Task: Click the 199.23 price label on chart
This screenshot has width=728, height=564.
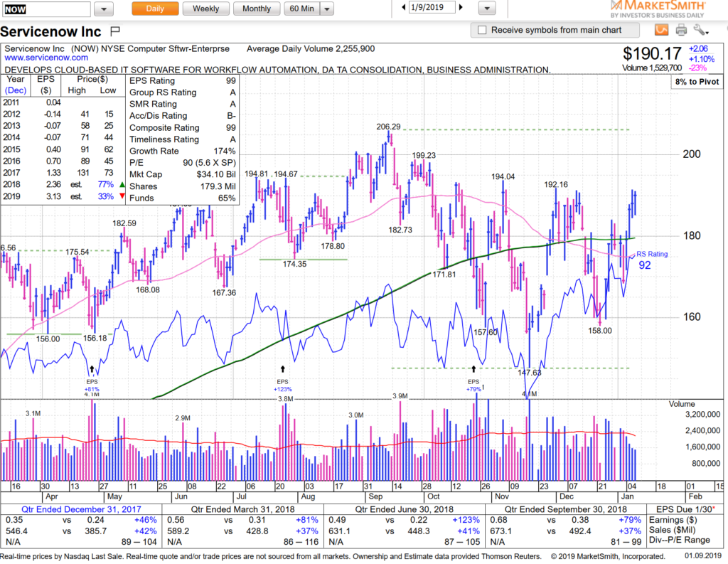Action: pyautogui.click(x=424, y=155)
